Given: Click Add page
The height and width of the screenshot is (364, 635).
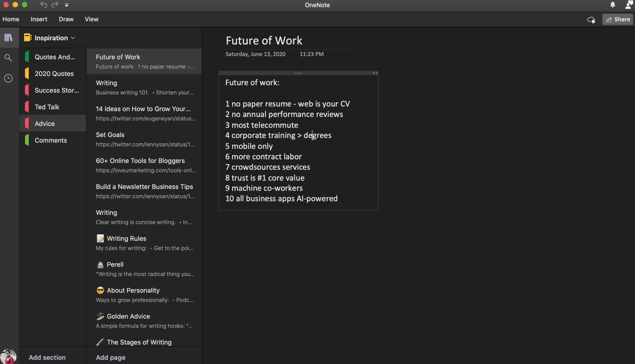Looking at the screenshot, I should click(110, 358).
